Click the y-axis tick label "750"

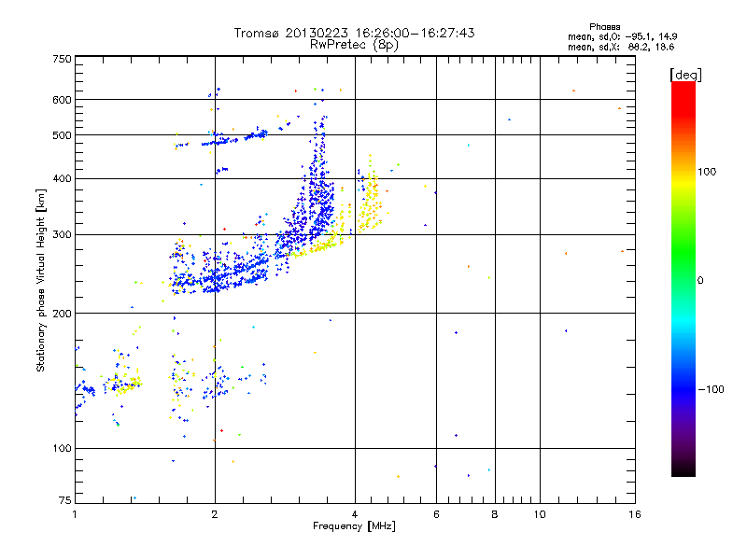click(63, 59)
